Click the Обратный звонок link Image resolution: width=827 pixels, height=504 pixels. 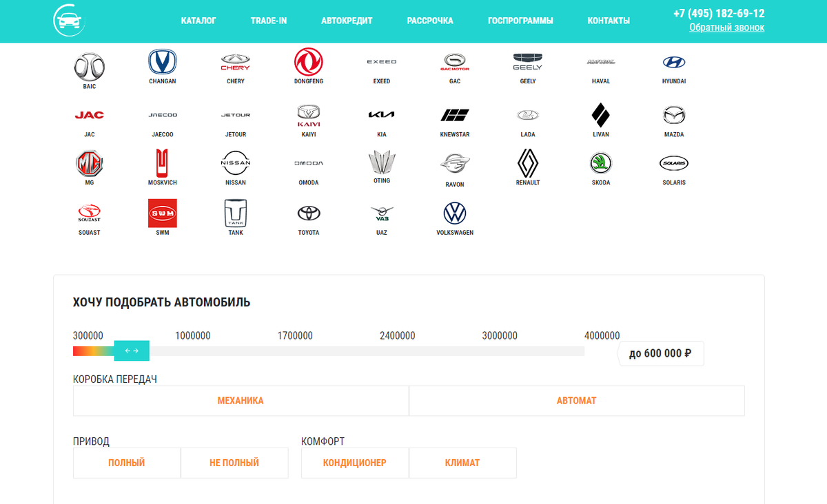click(x=726, y=28)
